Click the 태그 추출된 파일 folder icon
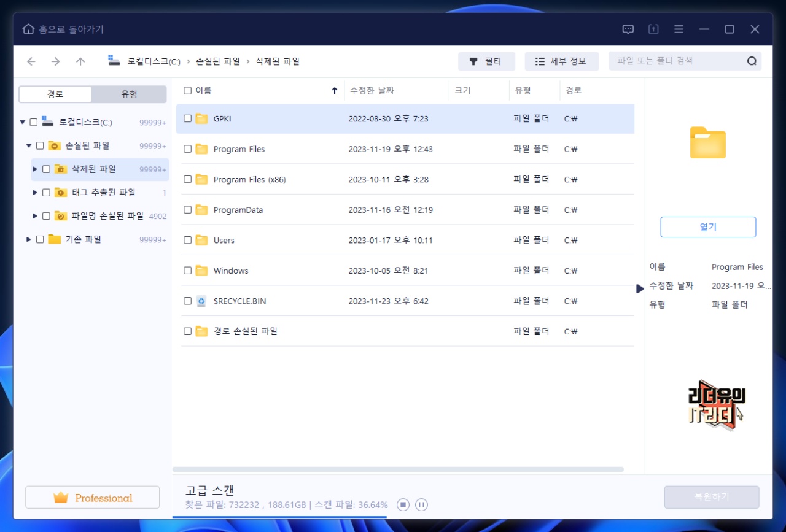Screen dimensions: 786x532 point(61,192)
